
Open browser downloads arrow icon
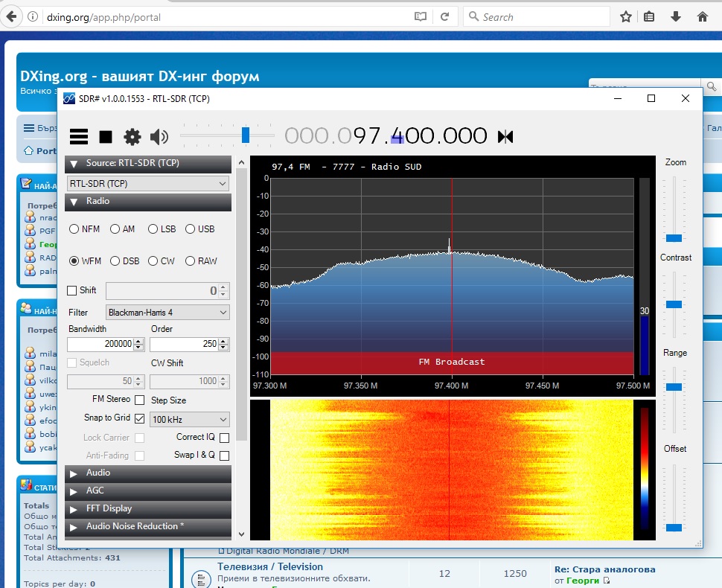(676, 17)
